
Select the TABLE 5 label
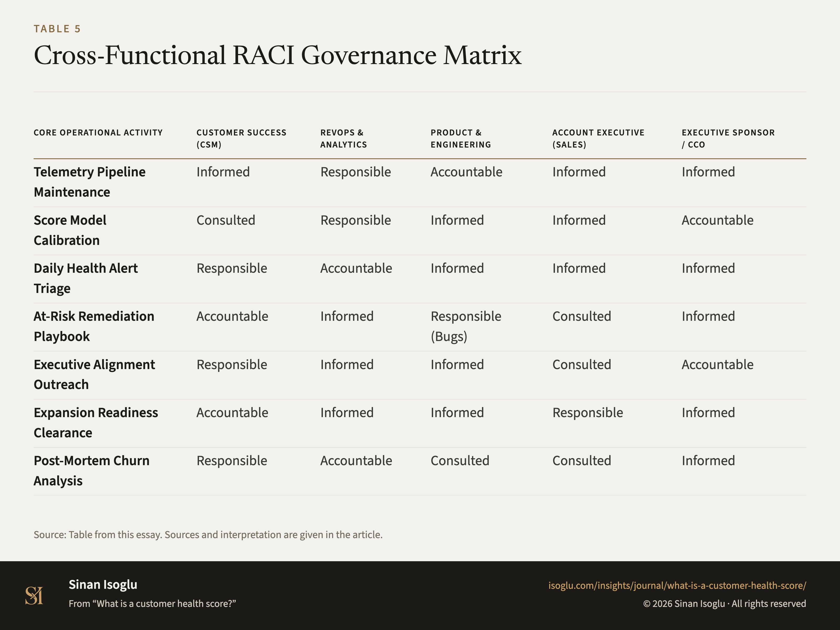pos(57,29)
